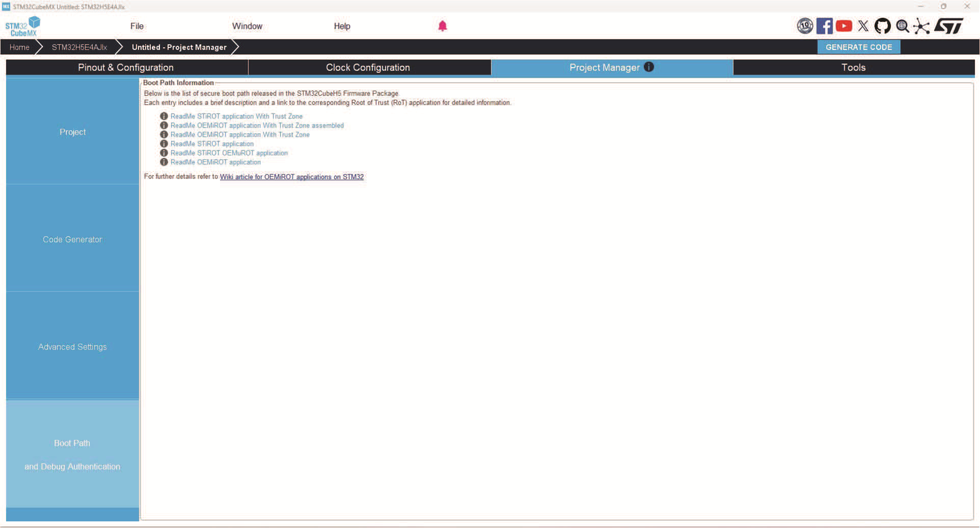This screenshot has height=528, width=980.
Task: Select the Project Manager tab
Action: [612, 67]
